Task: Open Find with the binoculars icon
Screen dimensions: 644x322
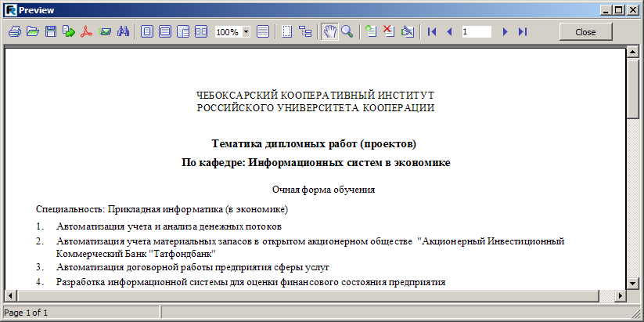Action: (123, 31)
